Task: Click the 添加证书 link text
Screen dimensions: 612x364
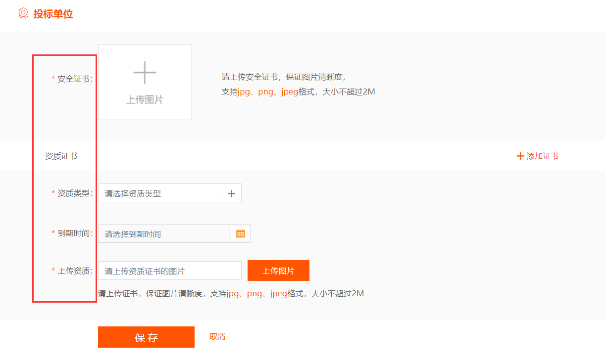Action: pos(542,156)
